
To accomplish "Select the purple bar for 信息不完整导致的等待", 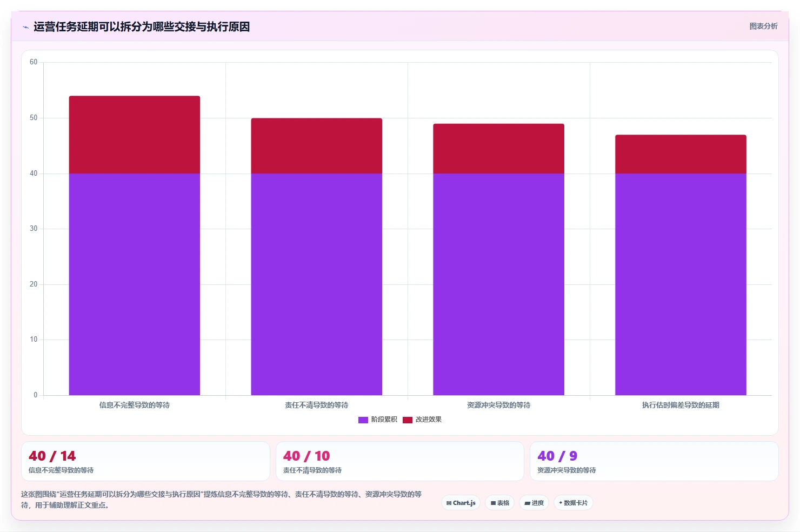I will [x=135, y=284].
